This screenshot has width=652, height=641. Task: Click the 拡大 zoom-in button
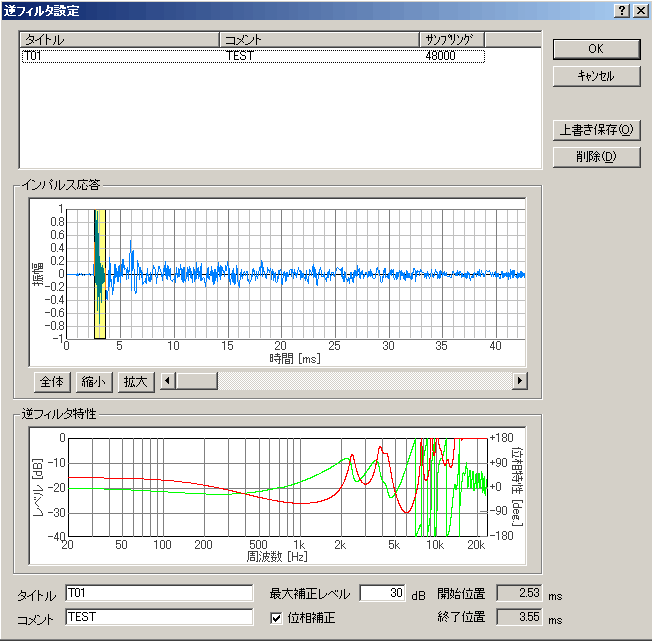[136, 382]
